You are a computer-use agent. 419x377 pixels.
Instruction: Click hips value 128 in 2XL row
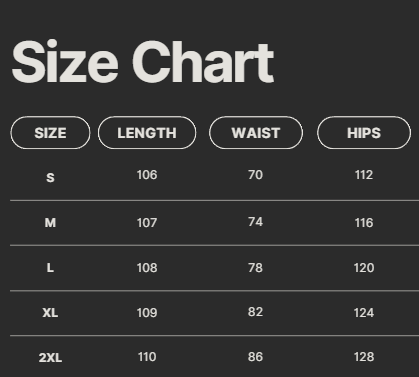point(364,357)
